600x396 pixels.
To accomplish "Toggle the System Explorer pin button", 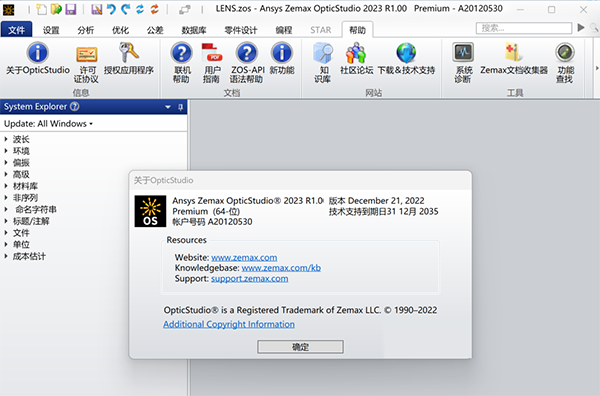I will tap(181, 107).
